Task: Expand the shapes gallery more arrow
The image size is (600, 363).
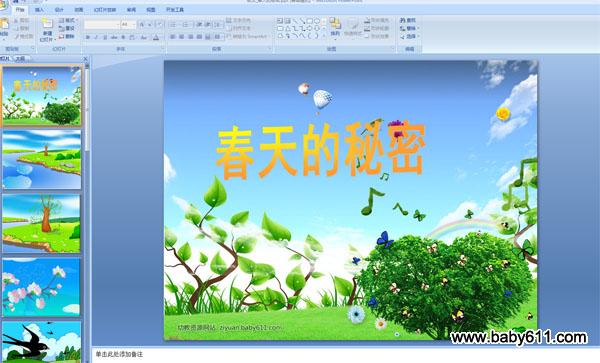Action: click(x=324, y=36)
